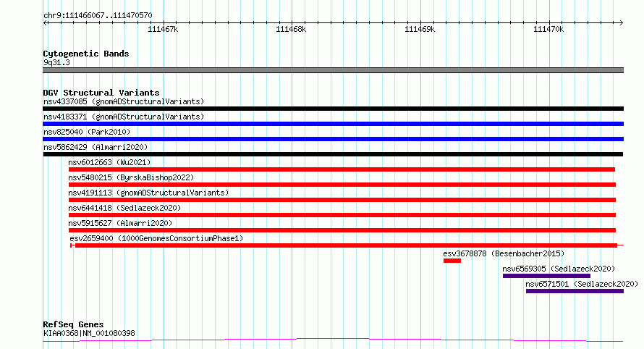The height and width of the screenshot is (349, 644).
Task: Click the nsv4337085 gnomAD variant label
Action: coord(124,101)
